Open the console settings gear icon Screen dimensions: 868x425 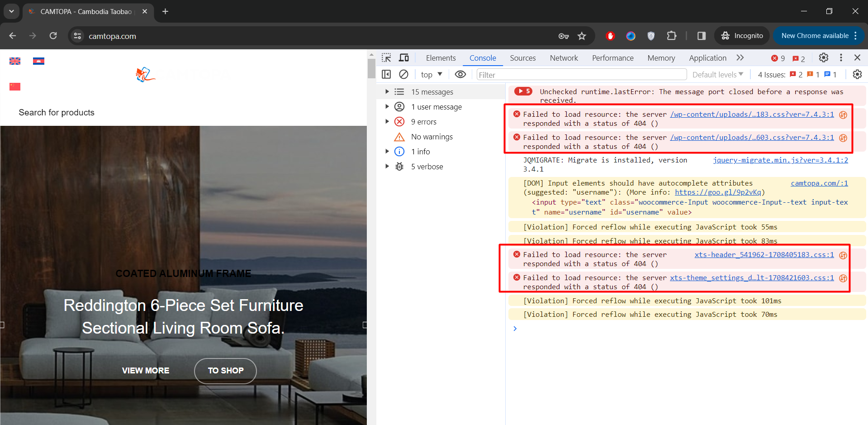point(857,74)
